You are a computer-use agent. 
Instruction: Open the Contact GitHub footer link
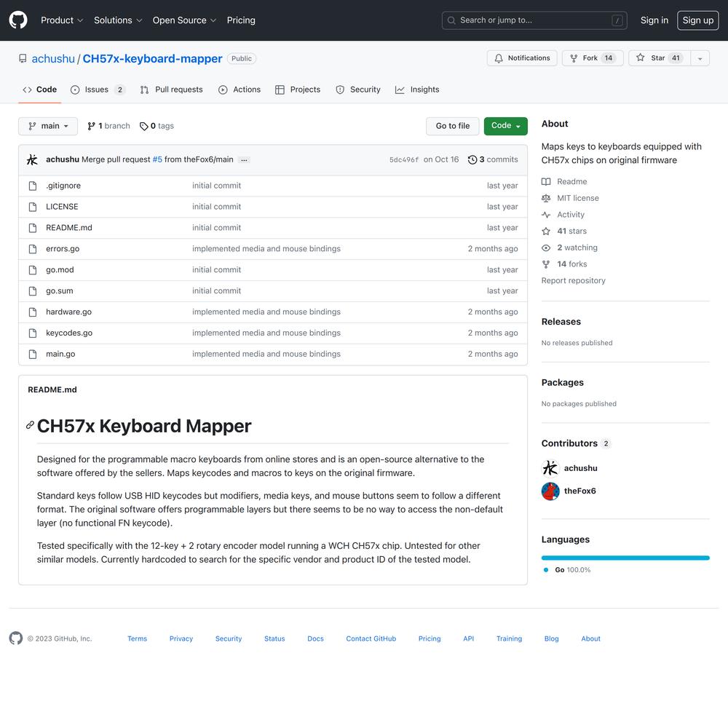click(371, 638)
